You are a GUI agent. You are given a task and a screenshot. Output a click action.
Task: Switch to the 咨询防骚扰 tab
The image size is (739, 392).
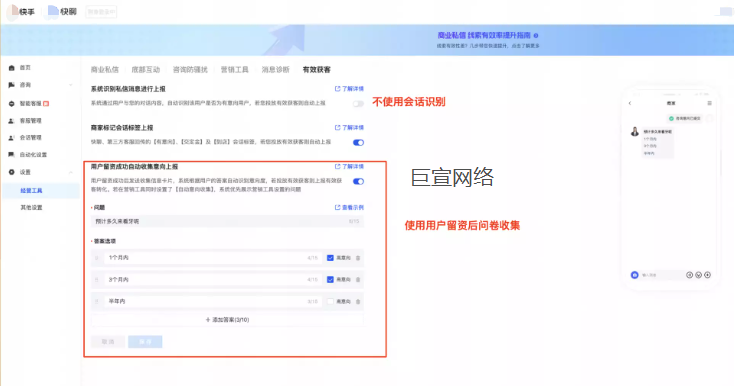click(190, 70)
